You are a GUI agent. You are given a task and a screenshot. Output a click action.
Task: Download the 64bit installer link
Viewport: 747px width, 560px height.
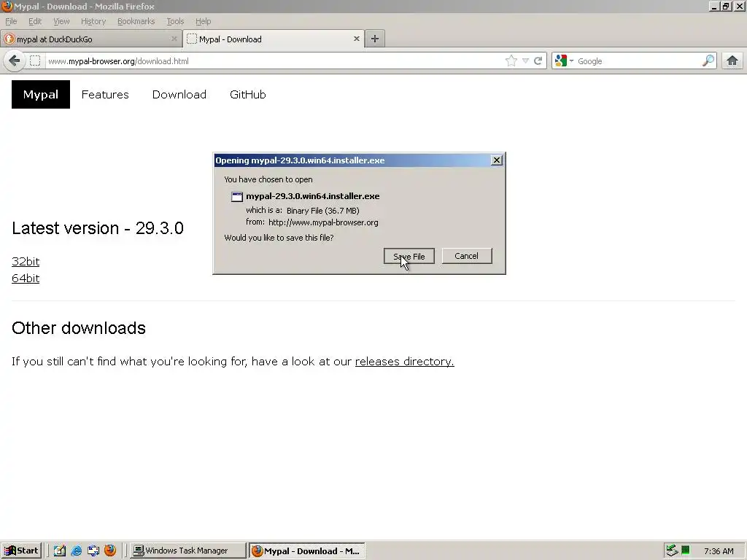click(x=26, y=278)
